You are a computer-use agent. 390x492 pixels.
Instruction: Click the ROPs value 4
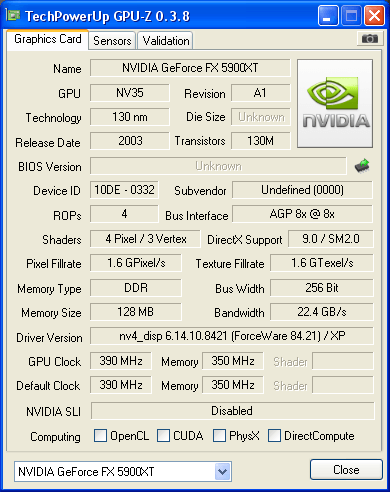tap(124, 214)
